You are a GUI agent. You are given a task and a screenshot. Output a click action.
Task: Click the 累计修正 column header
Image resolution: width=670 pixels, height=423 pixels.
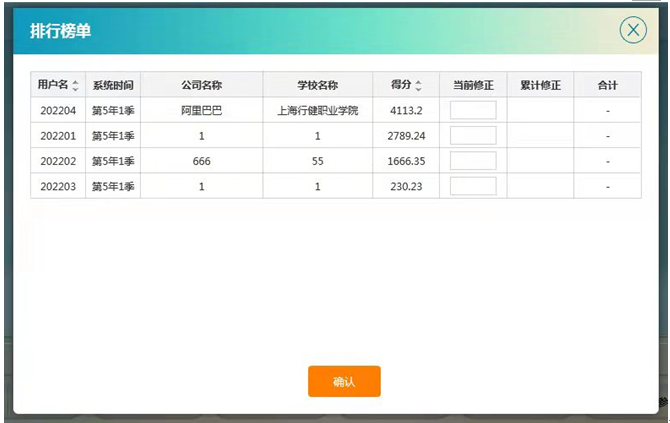540,85
